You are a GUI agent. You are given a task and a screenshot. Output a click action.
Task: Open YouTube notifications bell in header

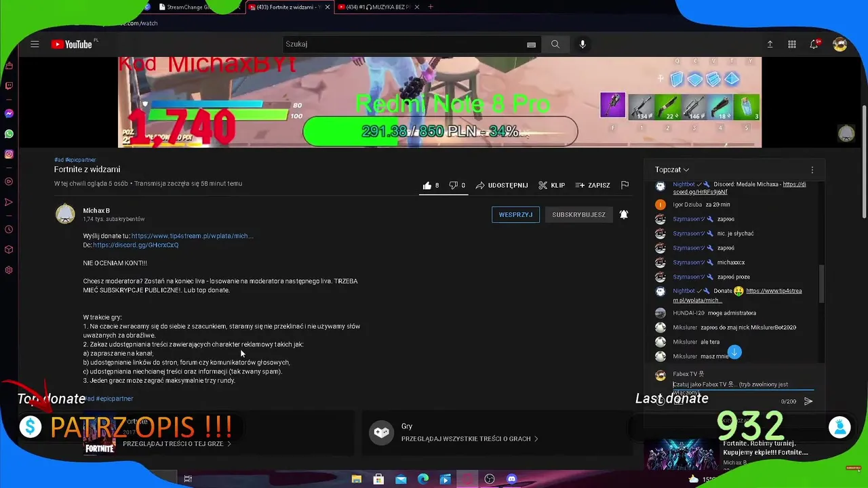click(x=814, y=44)
